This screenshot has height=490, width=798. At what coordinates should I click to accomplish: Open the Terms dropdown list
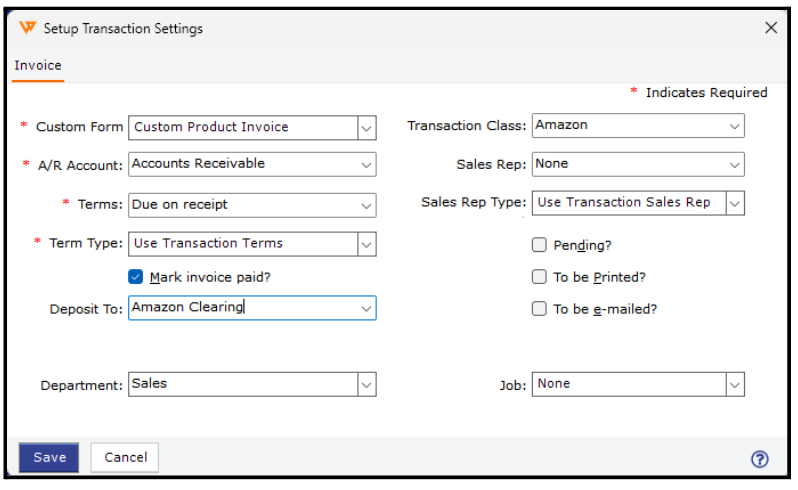pyautogui.click(x=365, y=205)
